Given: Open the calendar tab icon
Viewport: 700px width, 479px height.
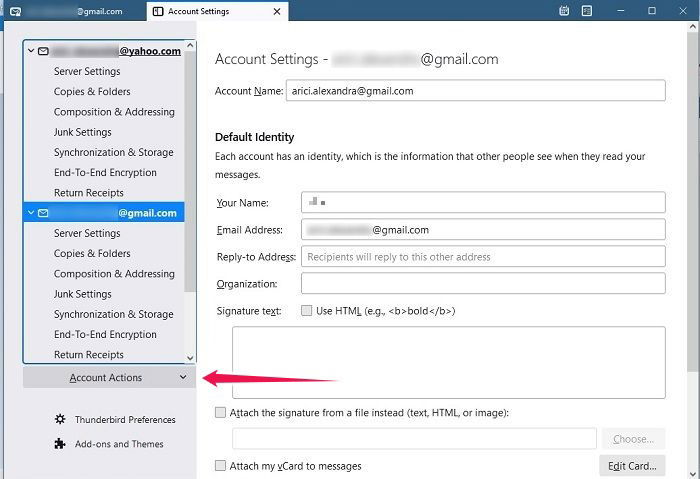Looking at the screenshot, I should click(x=565, y=11).
